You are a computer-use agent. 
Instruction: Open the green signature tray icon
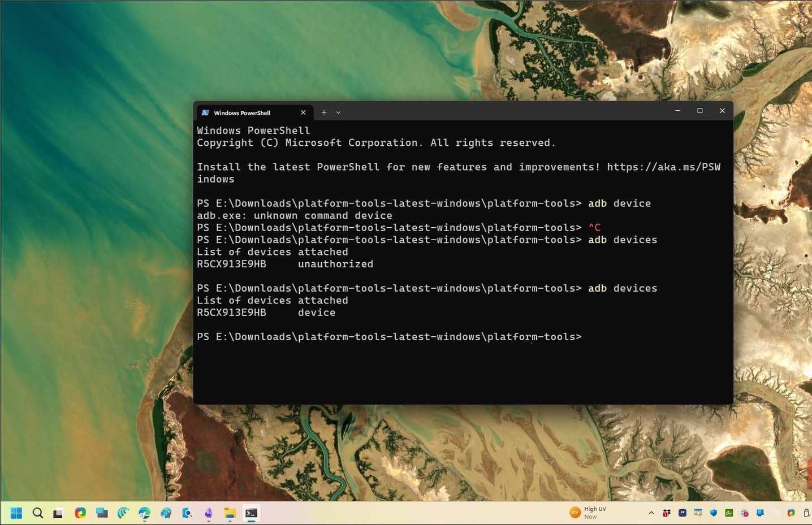click(729, 513)
